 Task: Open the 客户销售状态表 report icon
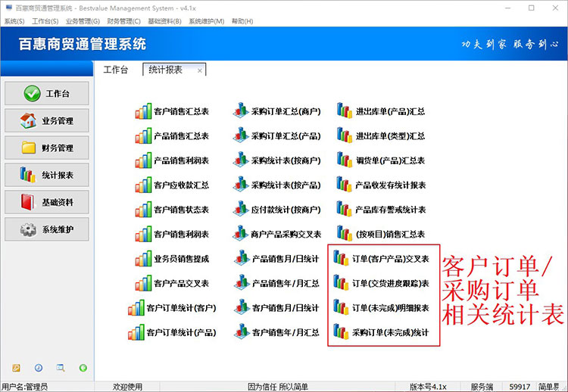[143, 210]
